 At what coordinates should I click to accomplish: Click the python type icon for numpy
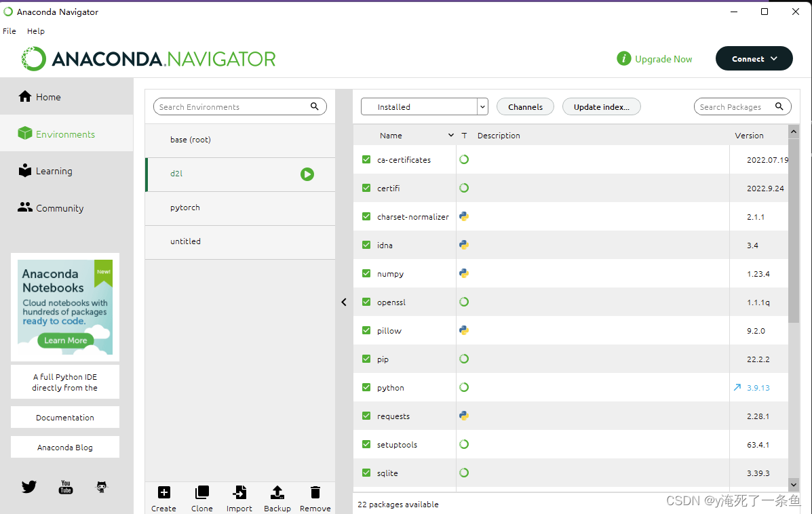pos(464,273)
